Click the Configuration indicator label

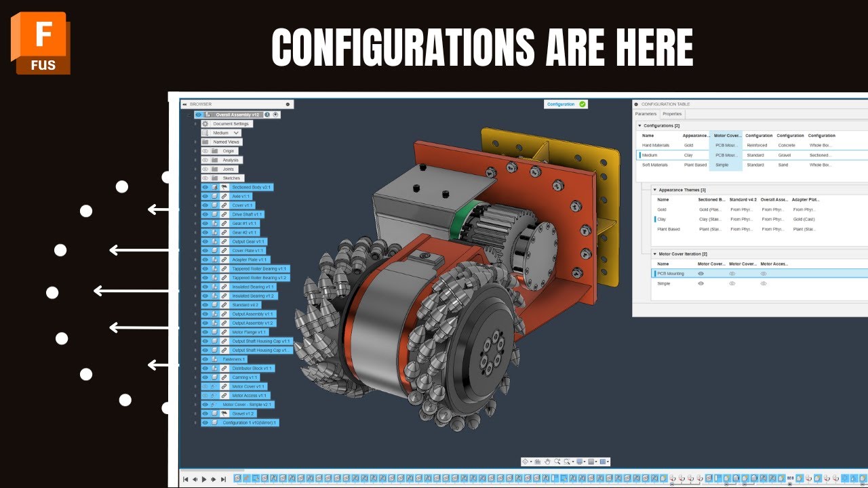pos(561,104)
